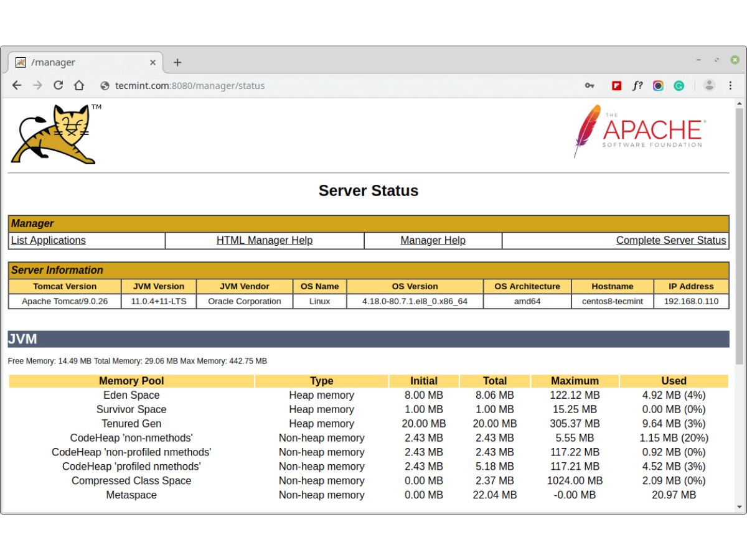Click 'Oracle Corporation' vendor cell

245,301
